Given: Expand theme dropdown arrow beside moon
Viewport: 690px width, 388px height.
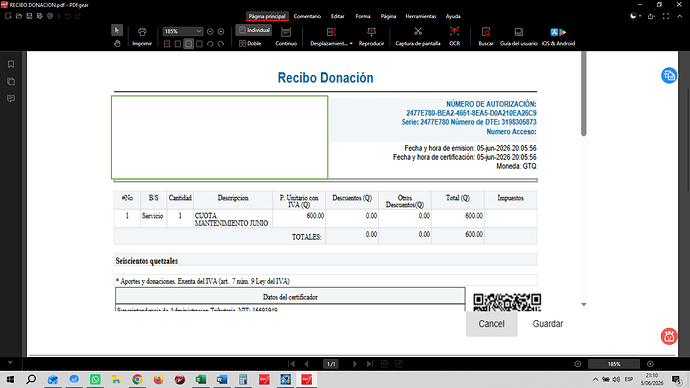Looking at the screenshot, I should (x=640, y=16).
